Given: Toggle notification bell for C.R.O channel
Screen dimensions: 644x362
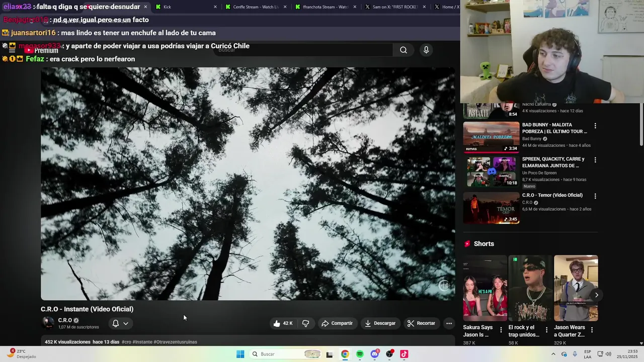Looking at the screenshot, I should click(x=115, y=323).
